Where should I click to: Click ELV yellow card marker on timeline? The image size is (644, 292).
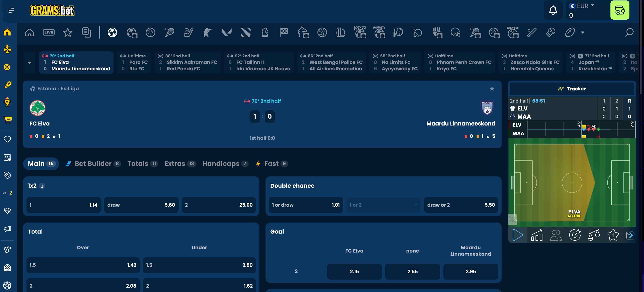click(x=584, y=126)
